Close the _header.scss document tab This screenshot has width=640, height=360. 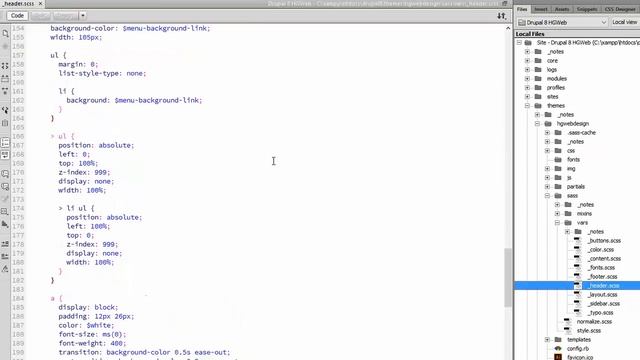[40, 4]
